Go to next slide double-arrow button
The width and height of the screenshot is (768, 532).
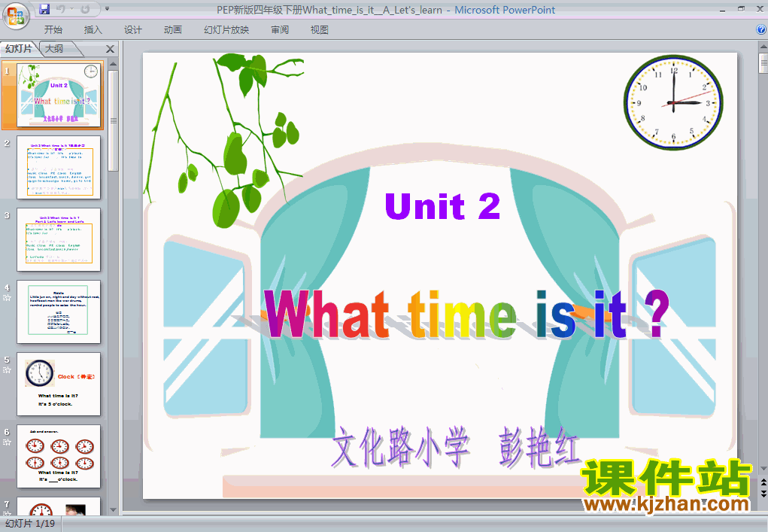coord(763,494)
